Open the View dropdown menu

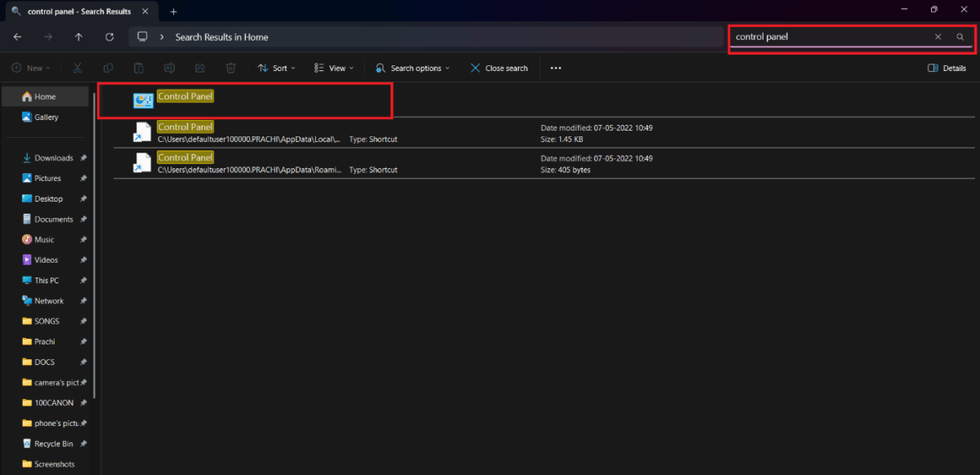333,68
